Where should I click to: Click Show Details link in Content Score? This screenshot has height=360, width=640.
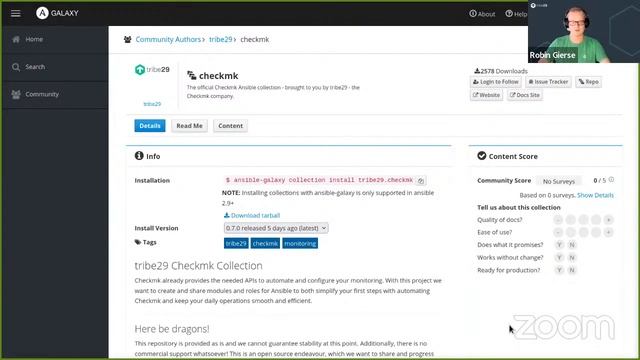[x=595, y=195]
